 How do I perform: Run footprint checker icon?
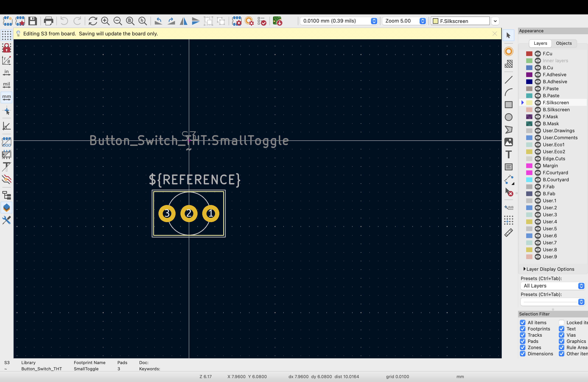pos(262,21)
